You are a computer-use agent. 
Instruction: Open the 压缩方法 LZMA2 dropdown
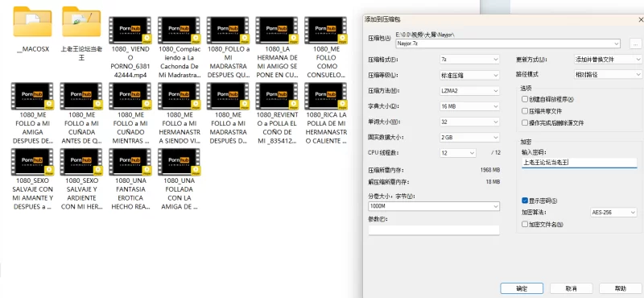pyautogui.click(x=469, y=90)
